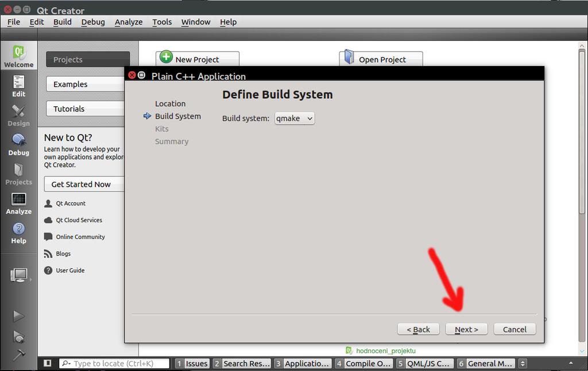Click Get Started Now button
588x371 pixels.
[84, 184]
